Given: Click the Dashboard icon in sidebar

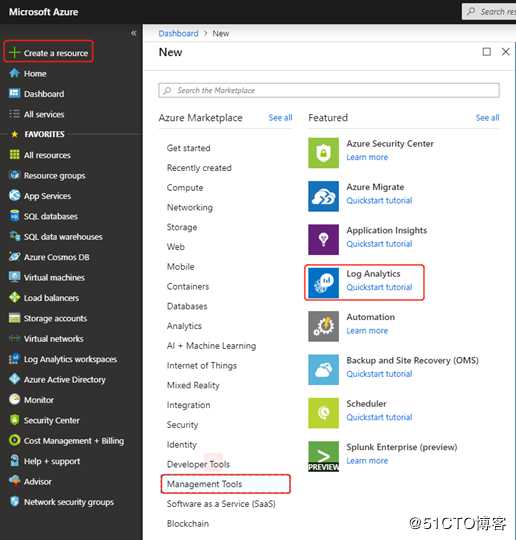Looking at the screenshot, I should tap(14, 93).
